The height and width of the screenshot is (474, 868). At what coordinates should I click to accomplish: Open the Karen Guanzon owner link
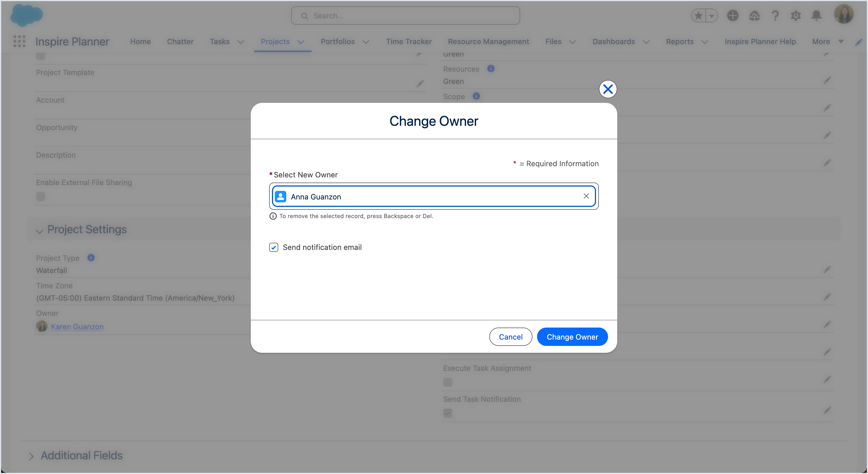(77, 327)
